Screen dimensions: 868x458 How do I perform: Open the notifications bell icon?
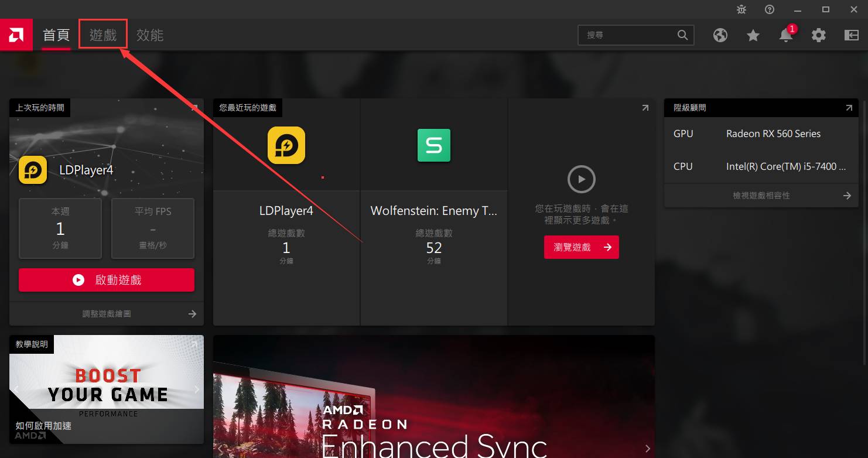pos(786,35)
